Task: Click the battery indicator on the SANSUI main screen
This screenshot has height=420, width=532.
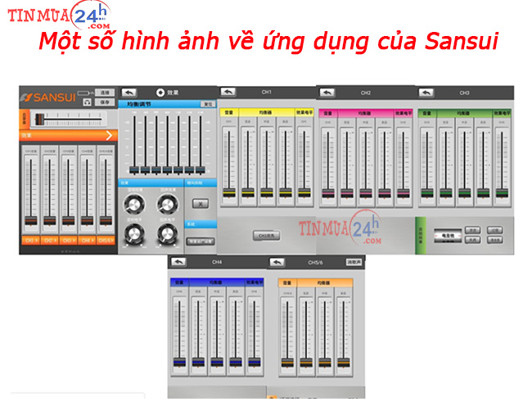Action: (x=83, y=93)
